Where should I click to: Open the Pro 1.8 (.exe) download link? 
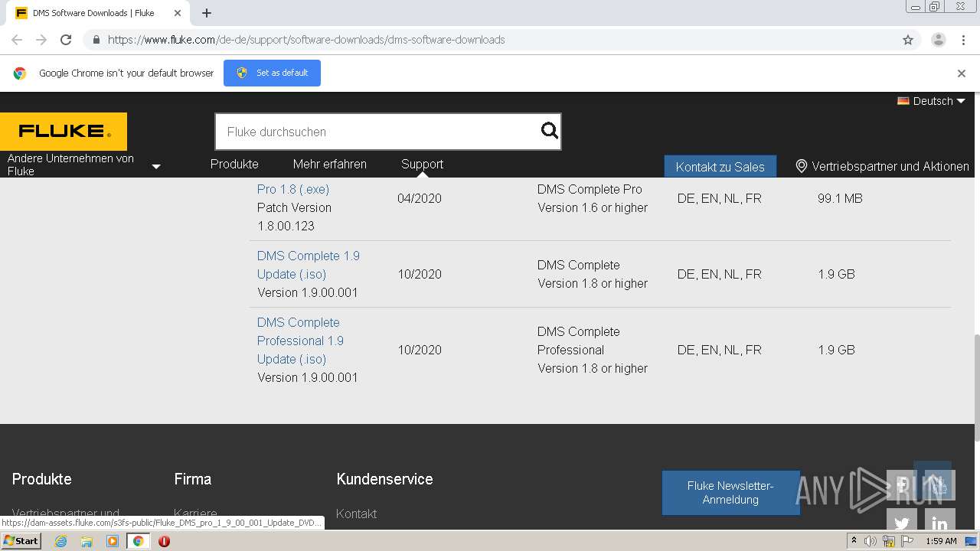point(293,189)
